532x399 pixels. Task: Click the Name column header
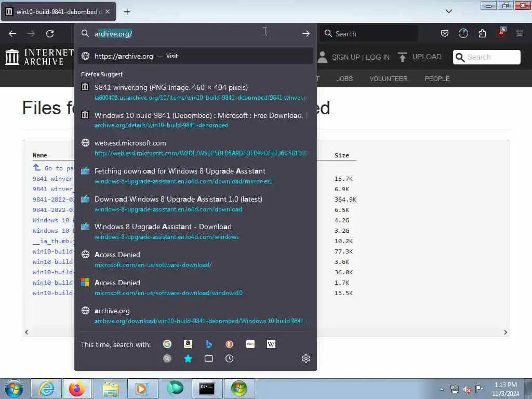(39, 155)
